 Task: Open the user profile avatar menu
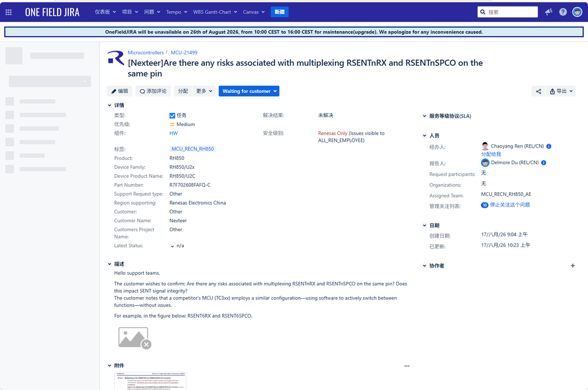pyautogui.click(x=577, y=12)
